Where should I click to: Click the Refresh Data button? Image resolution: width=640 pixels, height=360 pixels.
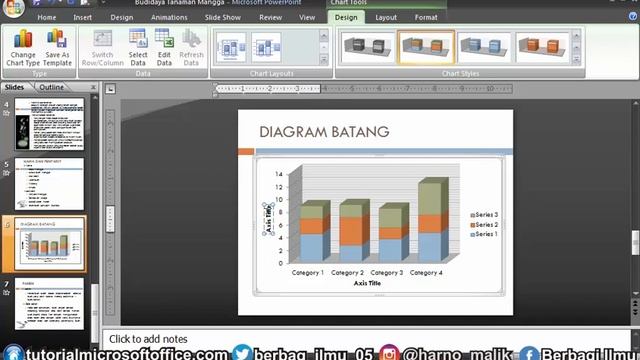tap(191, 48)
